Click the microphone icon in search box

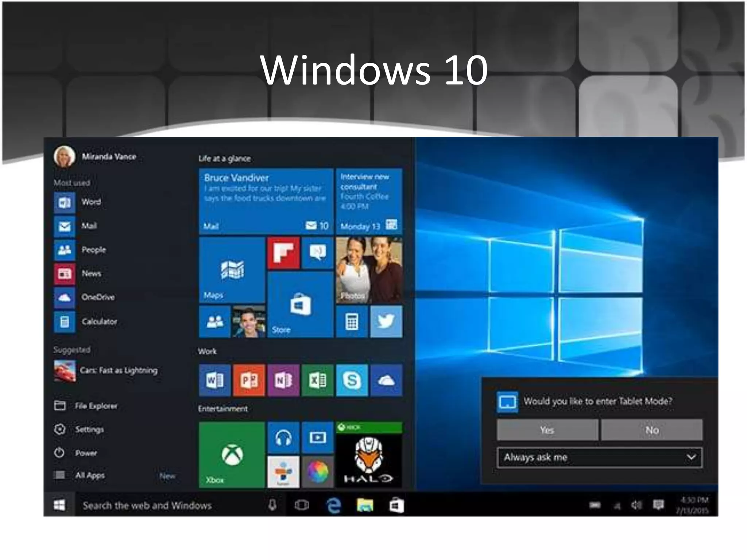tap(272, 505)
